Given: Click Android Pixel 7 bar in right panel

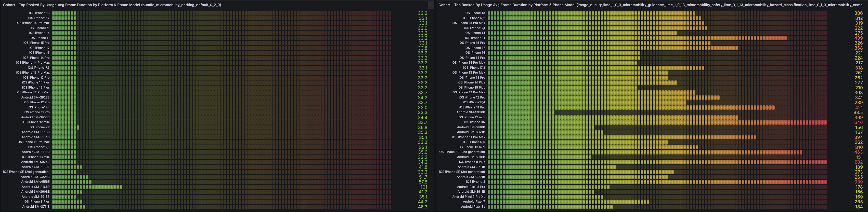Looking at the screenshot, I should pos(568,202).
